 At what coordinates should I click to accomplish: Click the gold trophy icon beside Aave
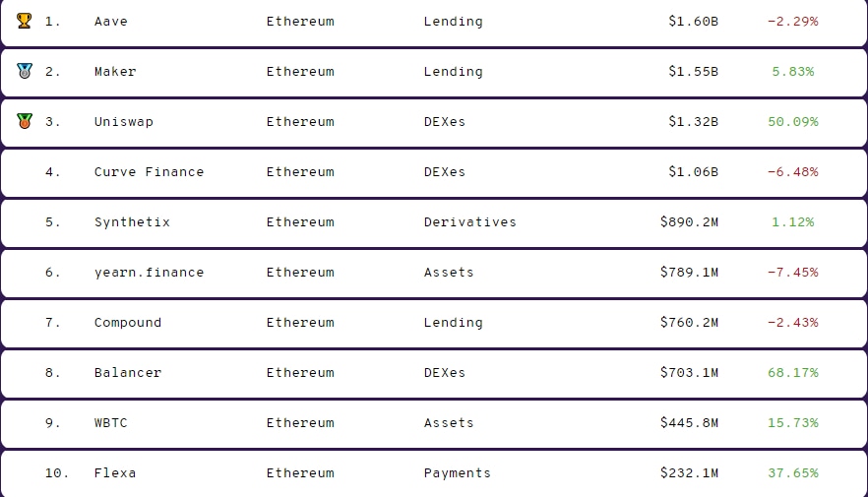(25, 21)
